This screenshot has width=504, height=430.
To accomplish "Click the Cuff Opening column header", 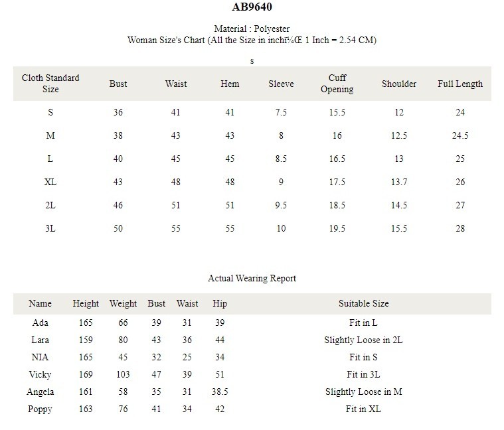I will (337, 84).
